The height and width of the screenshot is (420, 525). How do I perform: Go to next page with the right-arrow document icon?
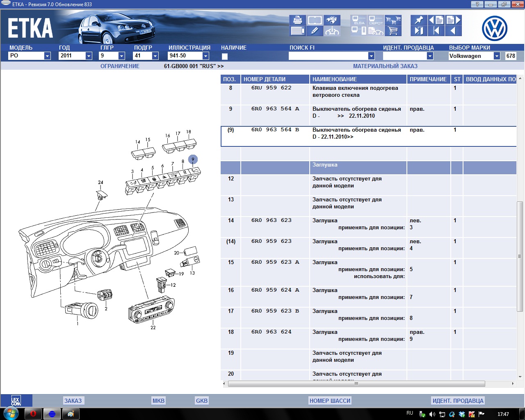pyautogui.click(x=453, y=20)
